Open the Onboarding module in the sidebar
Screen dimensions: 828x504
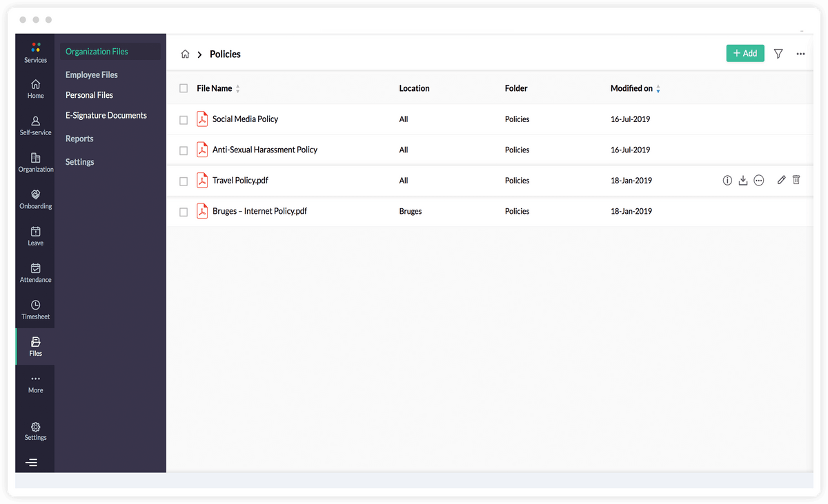[x=35, y=199]
